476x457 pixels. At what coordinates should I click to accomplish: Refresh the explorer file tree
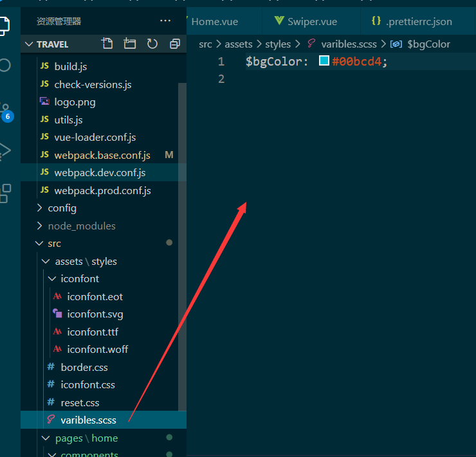click(152, 44)
